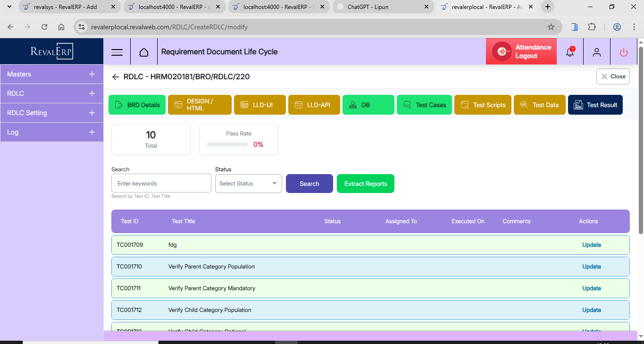The image size is (644, 344).
Task: Open the LLD-API tab
Action: pos(314,105)
